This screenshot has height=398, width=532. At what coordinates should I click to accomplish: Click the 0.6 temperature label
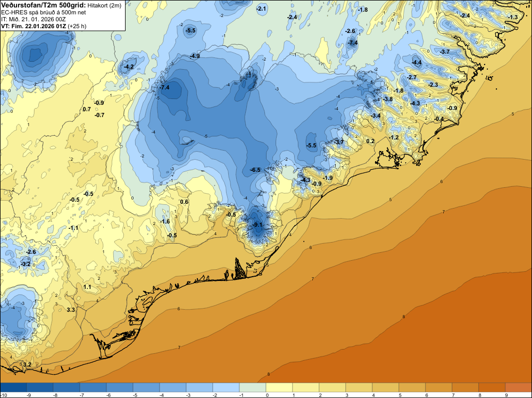click(184, 202)
